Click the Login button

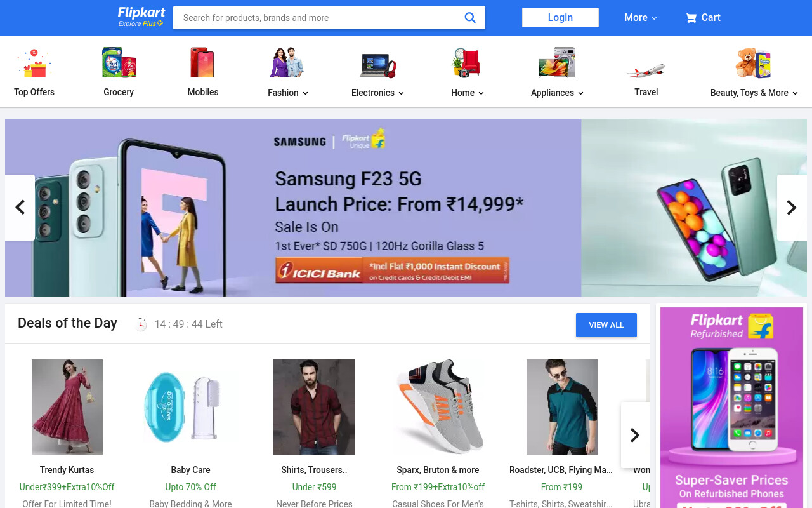560,18
